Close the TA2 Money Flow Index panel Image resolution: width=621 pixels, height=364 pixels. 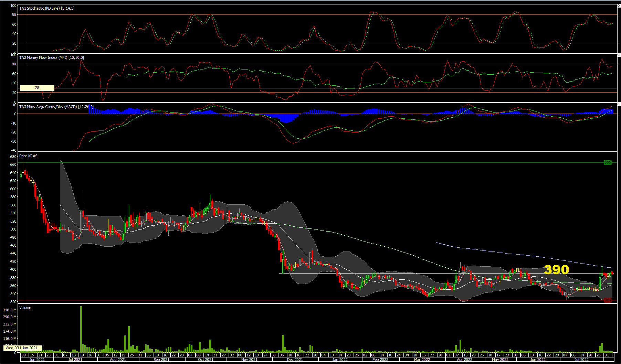pyautogui.click(x=619, y=55)
